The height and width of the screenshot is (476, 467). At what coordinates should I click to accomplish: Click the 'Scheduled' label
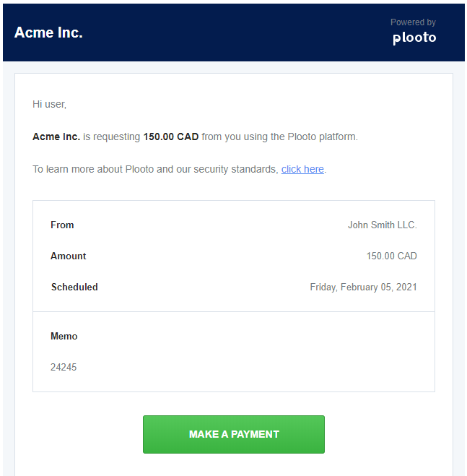[74, 287]
